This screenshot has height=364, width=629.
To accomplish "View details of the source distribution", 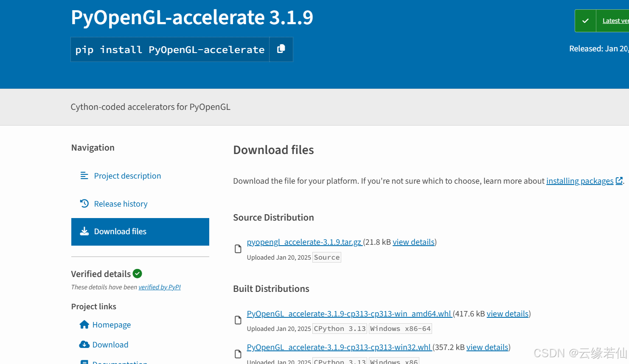I will click(x=413, y=242).
